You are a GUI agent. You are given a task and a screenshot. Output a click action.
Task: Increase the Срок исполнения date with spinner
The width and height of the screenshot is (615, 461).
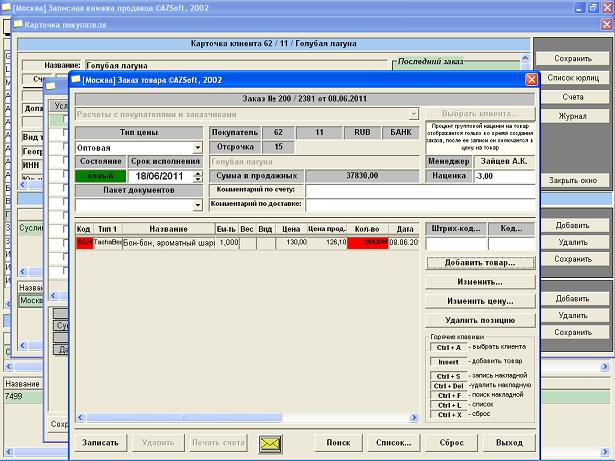coord(198,173)
